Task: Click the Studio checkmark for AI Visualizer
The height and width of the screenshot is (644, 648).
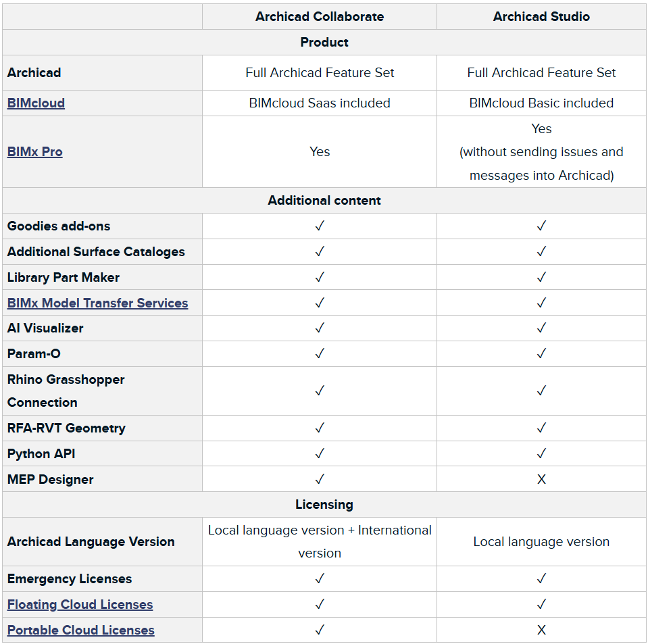Action: click(541, 328)
